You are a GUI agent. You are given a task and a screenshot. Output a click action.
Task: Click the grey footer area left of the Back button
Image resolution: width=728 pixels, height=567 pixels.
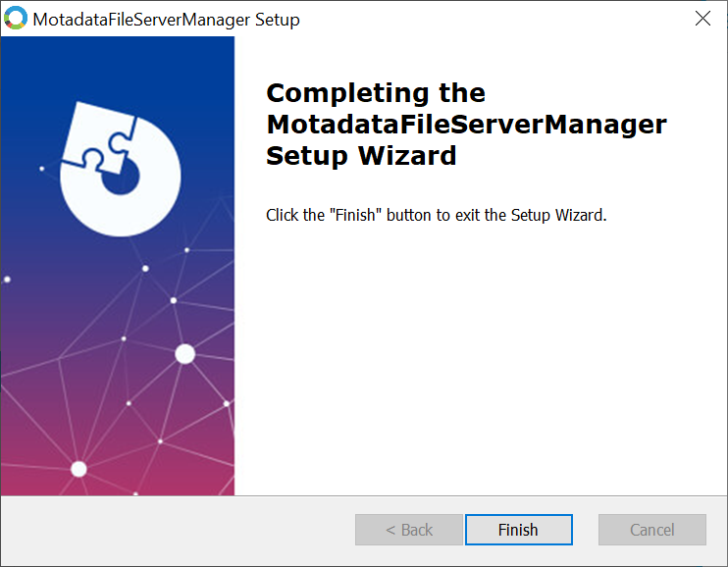(177, 530)
